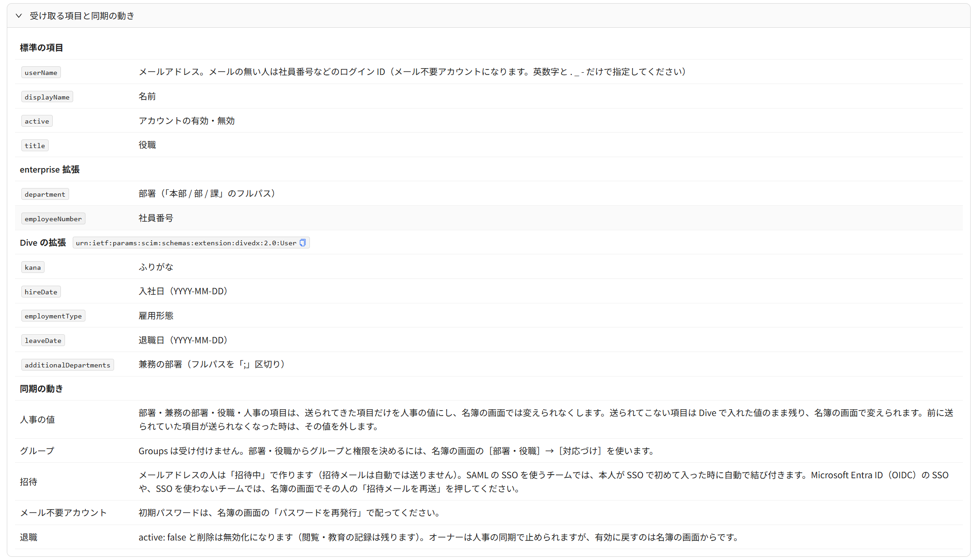The width and height of the screenshot is (977, 560).
Task: Select the additionalDepartments field code
Action: [x=68, y=365]
